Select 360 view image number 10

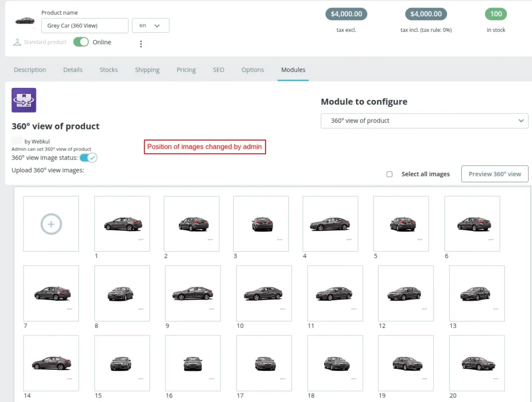coord(264,293)
